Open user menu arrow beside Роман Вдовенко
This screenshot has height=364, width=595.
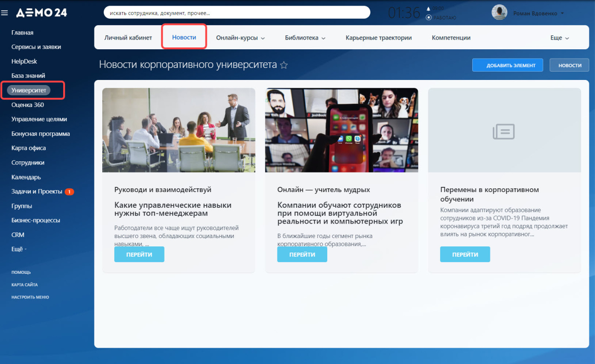pos(562,13)
